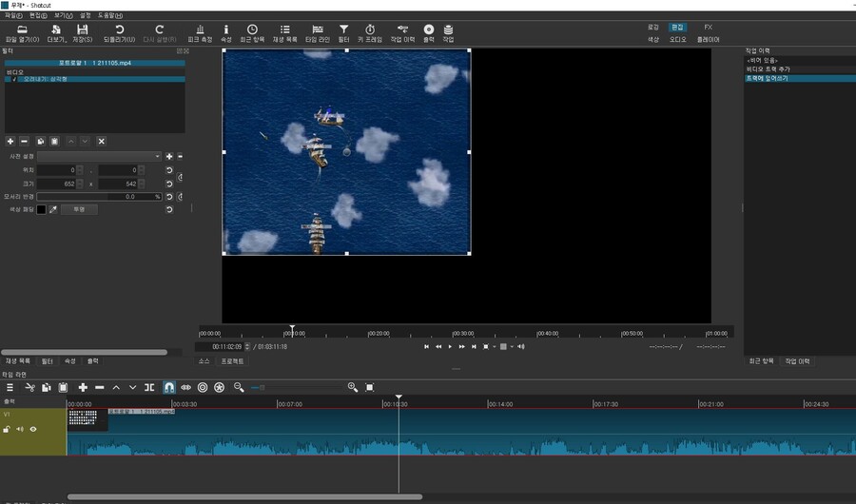Toggle keyframes for the 모서리 반경 parameter

(180, 197)
